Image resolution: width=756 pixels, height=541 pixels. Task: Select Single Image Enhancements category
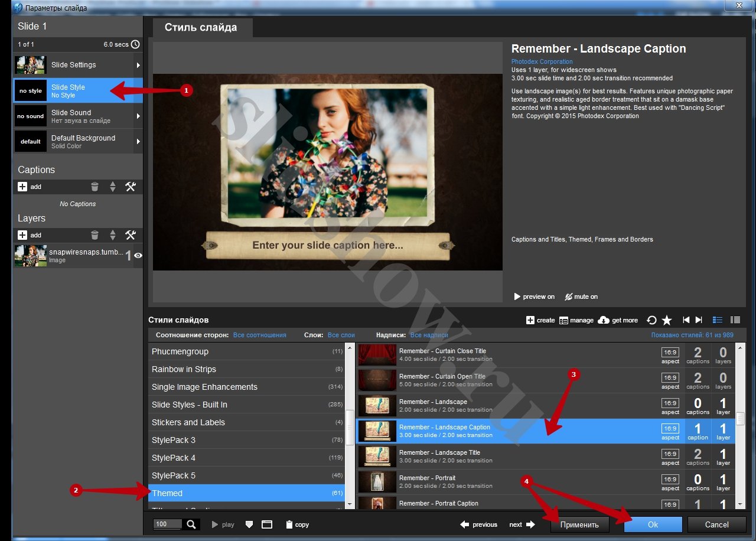coord(246,387)
